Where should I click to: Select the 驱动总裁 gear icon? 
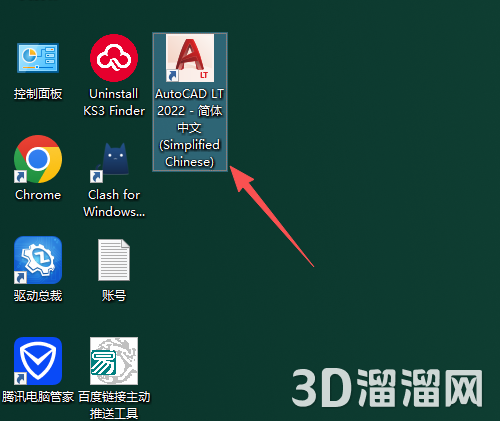38,260
